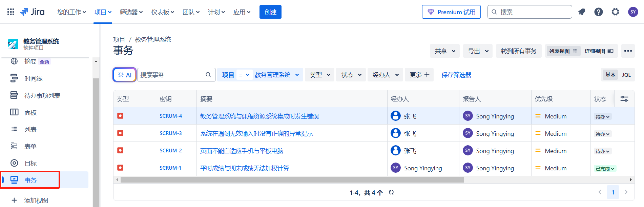The width and height of the screenshot is (644, 207).
Task: Click bug type icon for SCRUM-3
Action: point(120,133)
